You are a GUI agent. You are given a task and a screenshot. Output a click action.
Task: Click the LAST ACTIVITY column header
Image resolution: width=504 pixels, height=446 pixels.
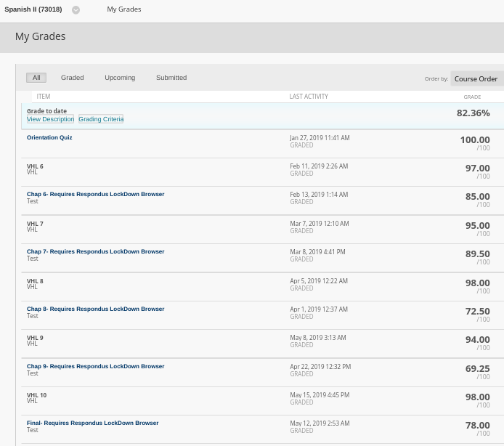[x=309, y=97]
